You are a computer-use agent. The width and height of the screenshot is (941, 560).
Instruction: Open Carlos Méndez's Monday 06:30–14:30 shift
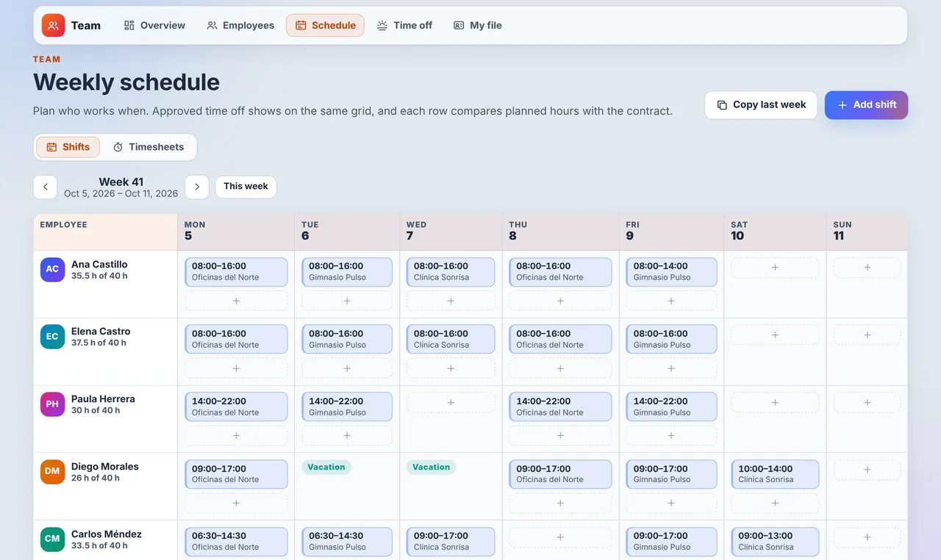(x=236, y=542)
